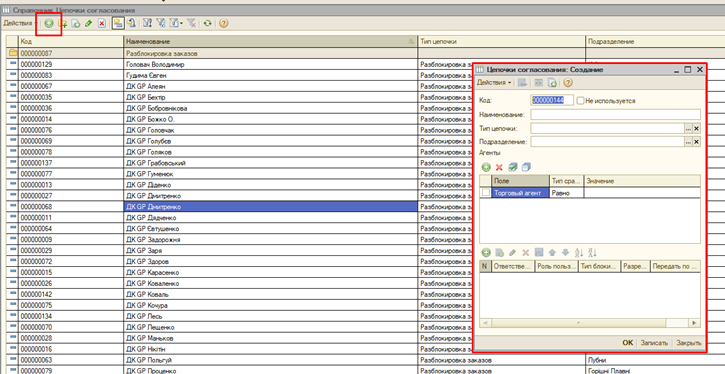Viewport: 725px width, 374px height.
Task: Clear the Тип цепочки field with its X button
Action: (696, 129)
